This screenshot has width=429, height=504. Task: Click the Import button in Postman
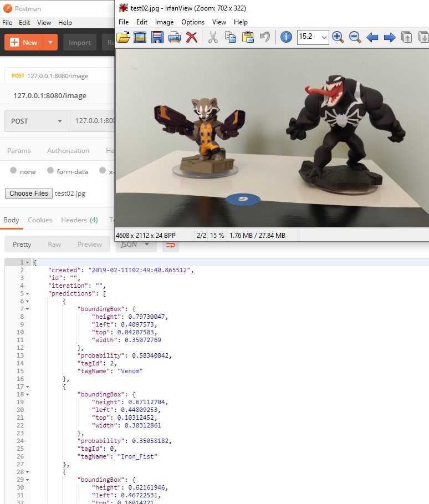click(79, 42)
